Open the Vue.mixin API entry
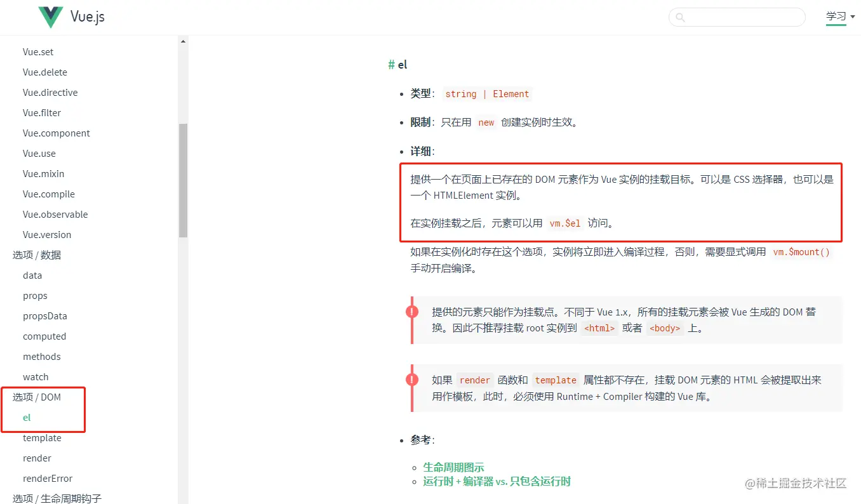The image size is (861, 504). pyautogui.click(x=43, y=173)
